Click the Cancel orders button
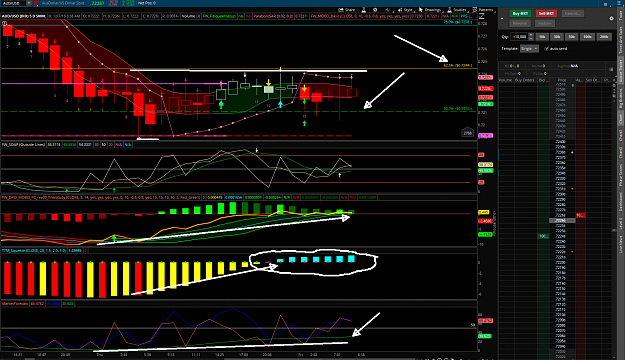 tap(572, 14)
